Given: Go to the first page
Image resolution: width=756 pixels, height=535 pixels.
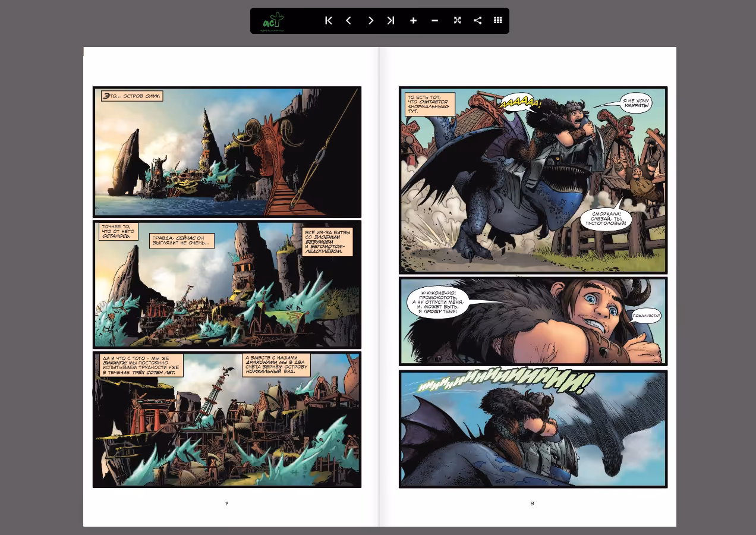Looking at the screenshot, I should [x=329, y=20].
